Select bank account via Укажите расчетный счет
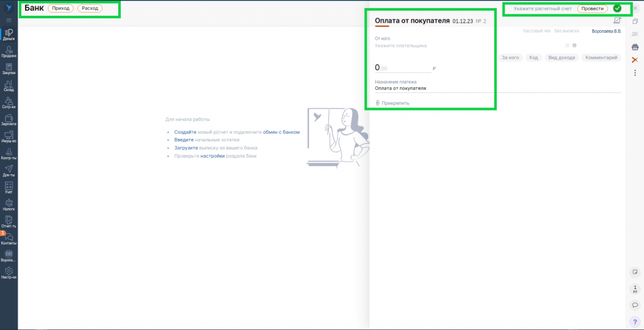This screenshot has height=330, width=644. pos(542,9)
